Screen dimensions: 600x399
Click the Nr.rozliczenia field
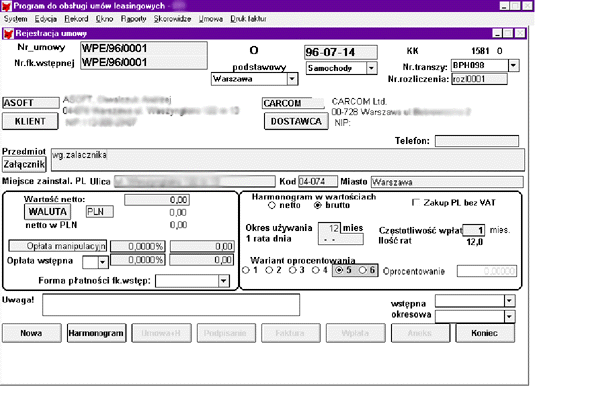point(479,79)
